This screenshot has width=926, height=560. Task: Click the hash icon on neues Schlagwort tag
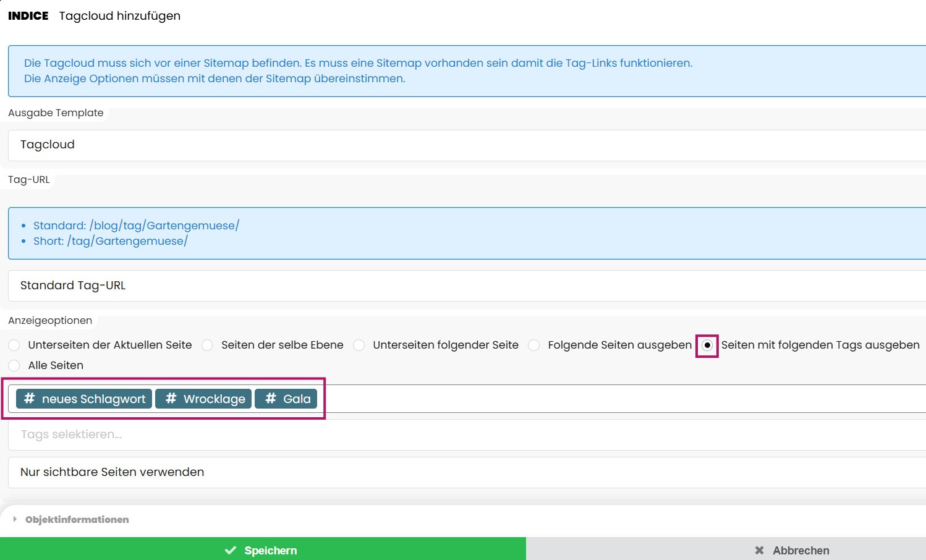tap(29, 399)
